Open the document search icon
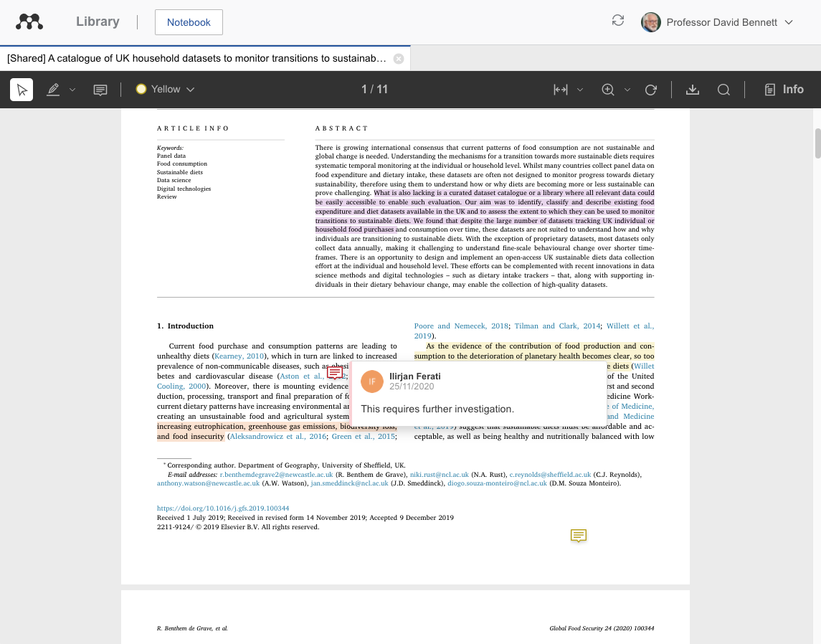 coord(723,89)
